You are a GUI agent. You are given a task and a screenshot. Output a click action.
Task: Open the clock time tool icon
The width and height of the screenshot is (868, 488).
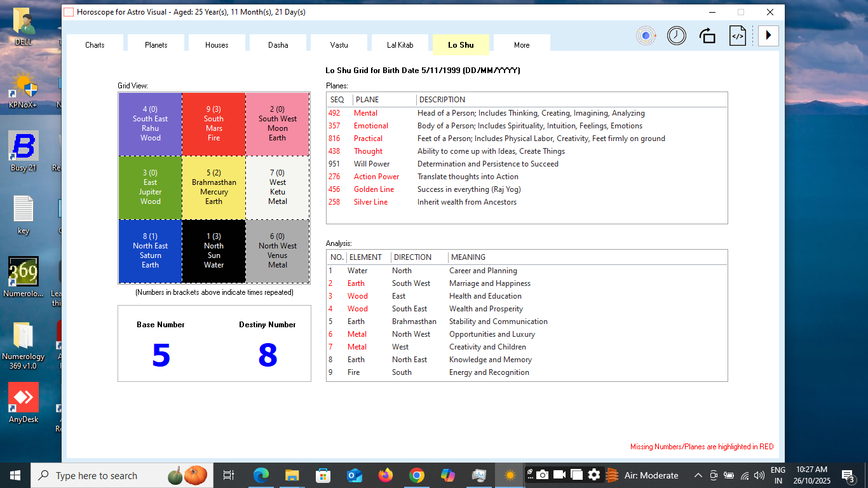pos(676,36)
